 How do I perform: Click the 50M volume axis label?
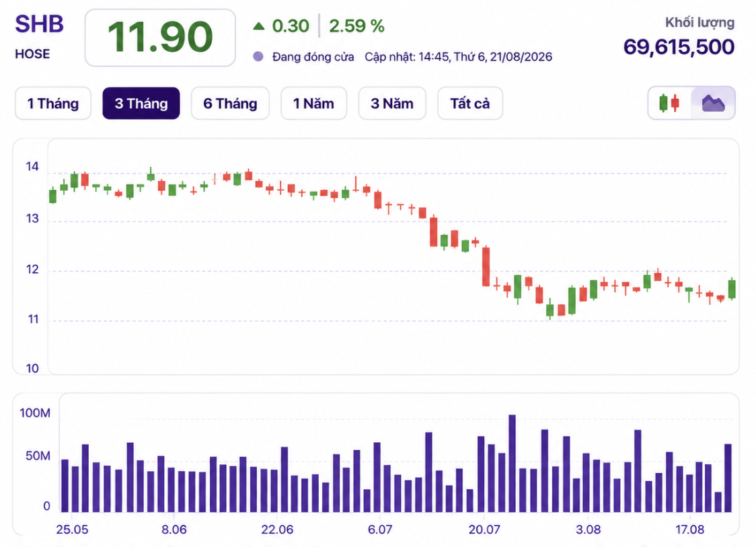point(38,456)
